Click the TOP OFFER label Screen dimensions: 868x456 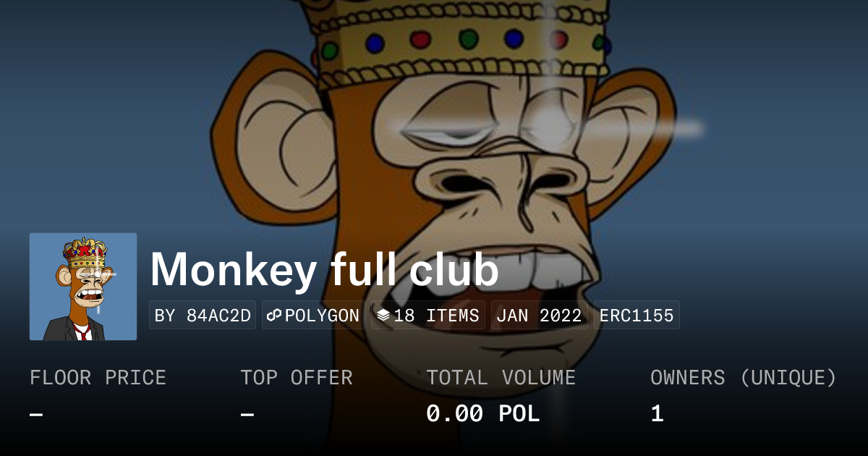click(297, 378)
